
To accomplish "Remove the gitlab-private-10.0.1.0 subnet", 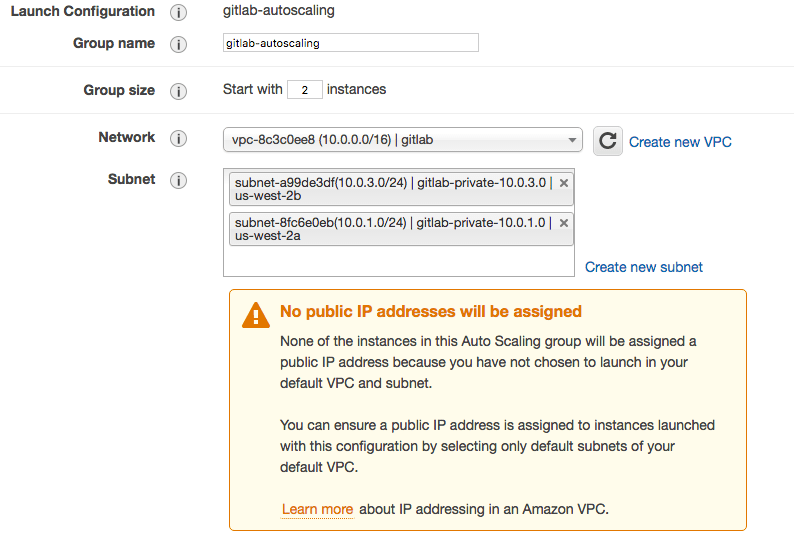I will [x=564, y=223].
